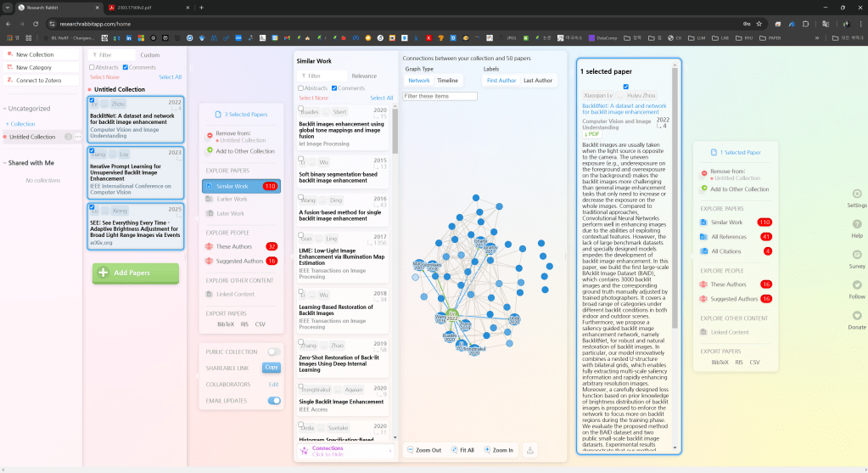Disable the Email Updates toggle

274,401
